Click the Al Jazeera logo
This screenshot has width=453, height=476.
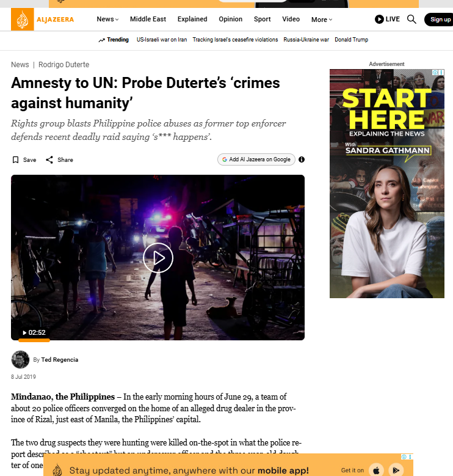point(43,20)
